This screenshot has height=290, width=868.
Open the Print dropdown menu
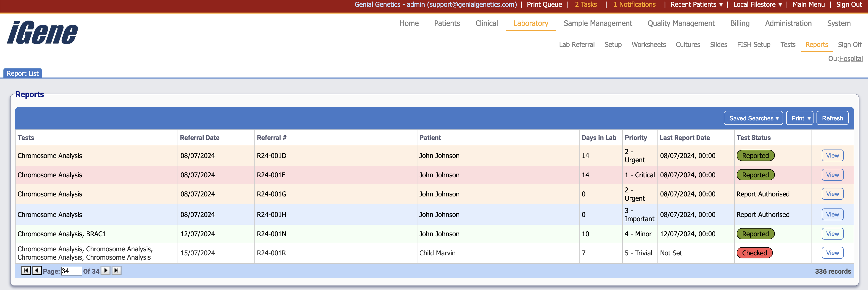pos(800,118)
